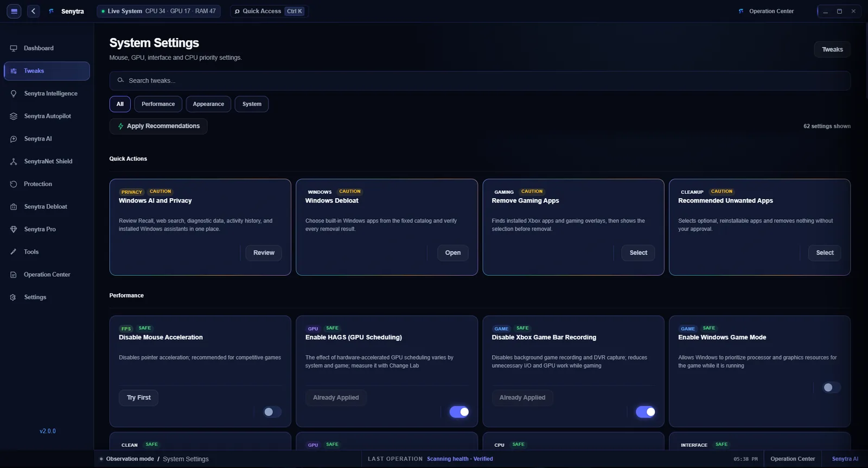Click Review on Windows AI and Privacy card

264,253
